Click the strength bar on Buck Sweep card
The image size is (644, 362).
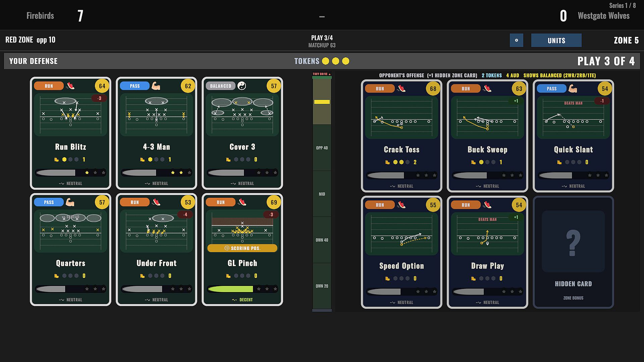point(470,175)
